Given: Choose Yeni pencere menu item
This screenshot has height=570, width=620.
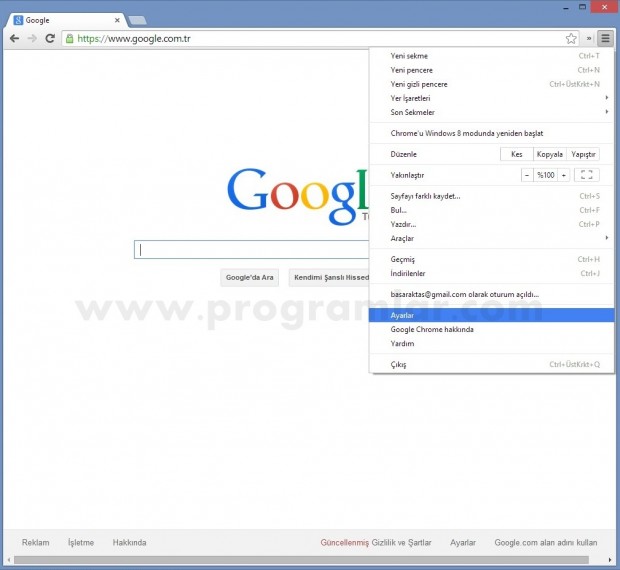Looking at the screenshot, I should [491, 70].
